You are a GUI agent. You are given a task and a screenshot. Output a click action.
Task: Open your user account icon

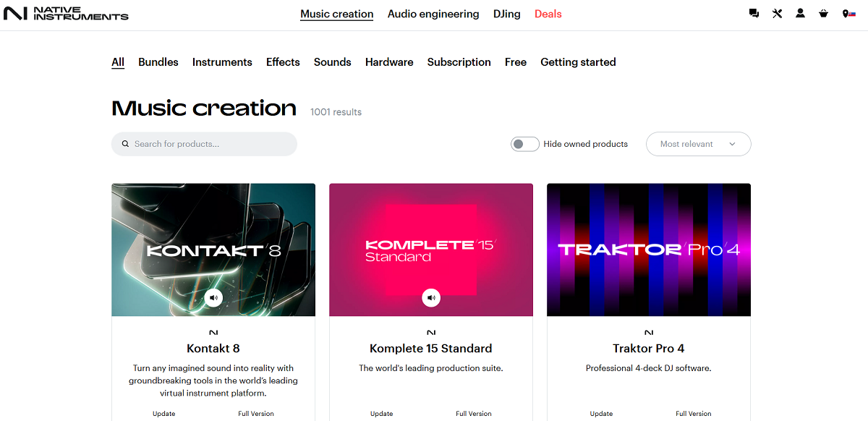800,13
